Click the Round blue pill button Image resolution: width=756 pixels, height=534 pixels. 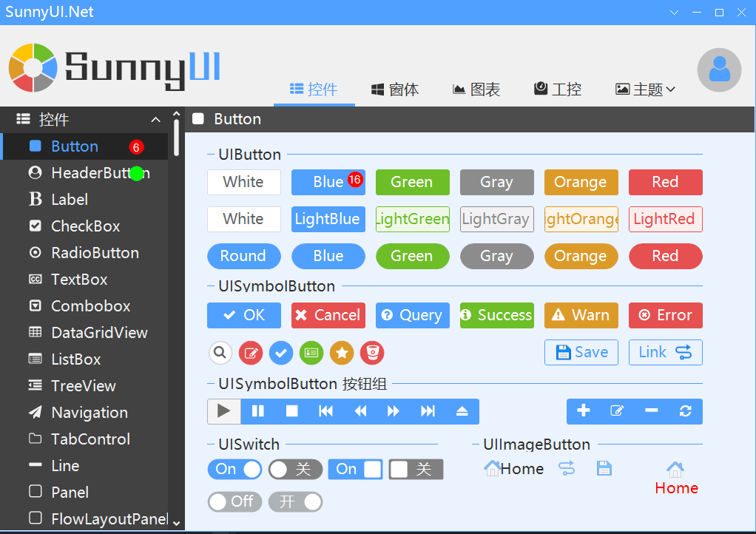click(x=244, y=256)
